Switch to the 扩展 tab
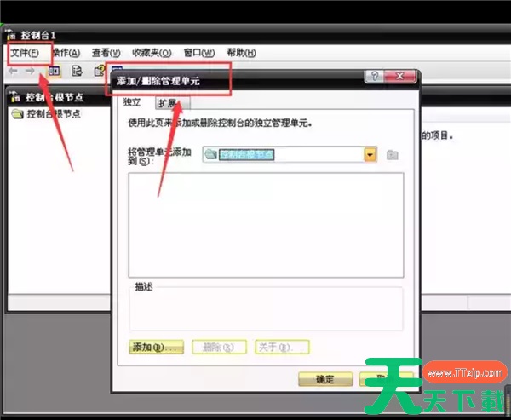Image resolution: width=511 pixels, height=420 pixels. coord(173,103)
